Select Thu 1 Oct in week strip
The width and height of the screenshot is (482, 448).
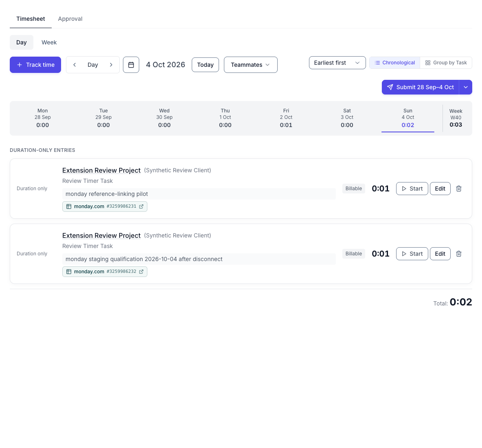[x=225, y=118]
